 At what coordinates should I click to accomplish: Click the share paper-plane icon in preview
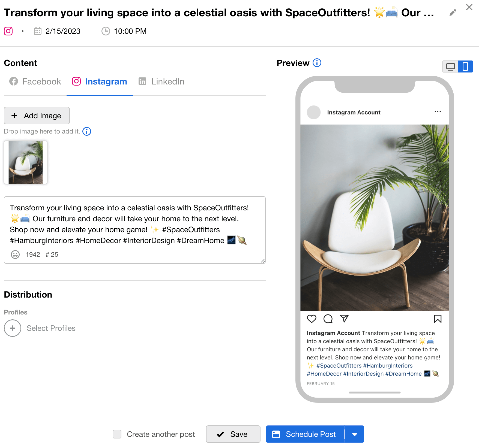point(344,318)
